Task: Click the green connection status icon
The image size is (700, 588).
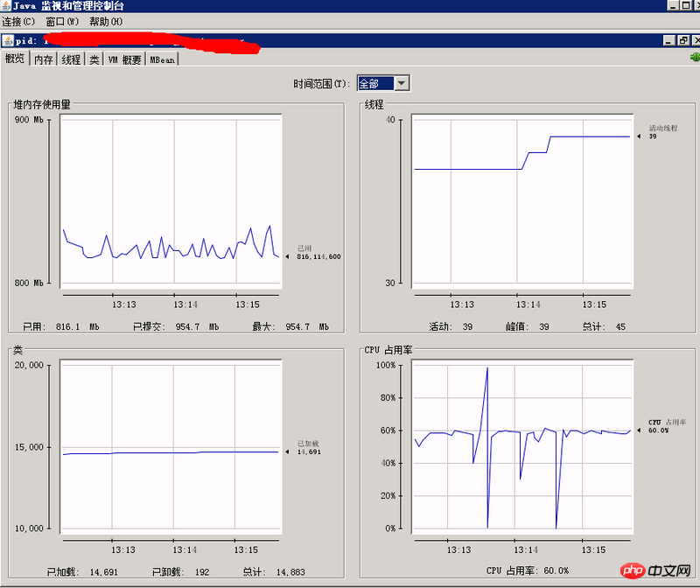Action: coord(694,59)
